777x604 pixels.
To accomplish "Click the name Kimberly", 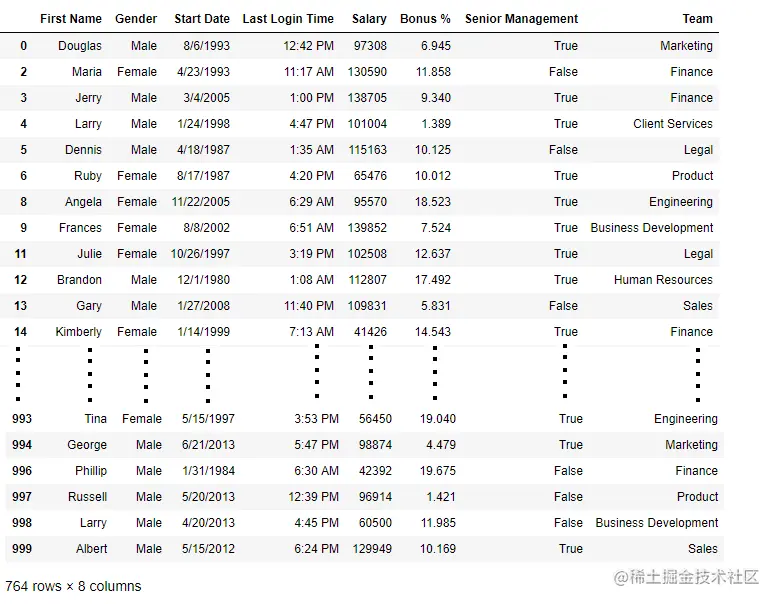I will (x=78, y=332).
